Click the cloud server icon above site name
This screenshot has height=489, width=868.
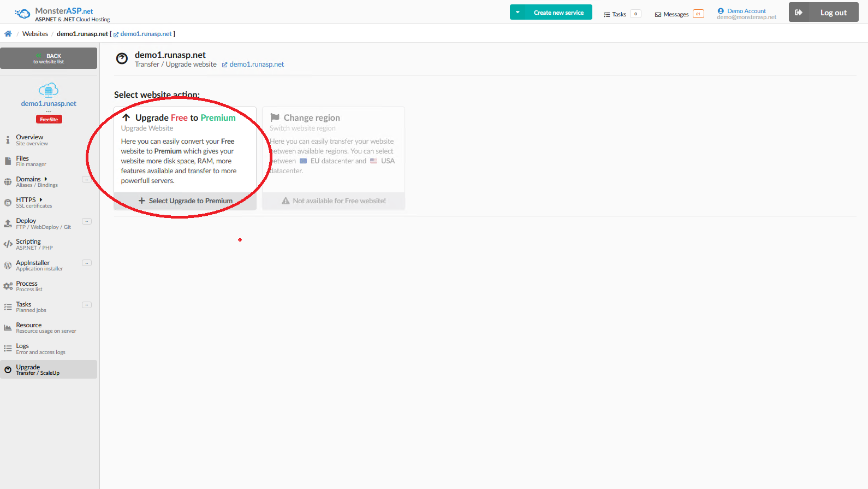[49, 90]
